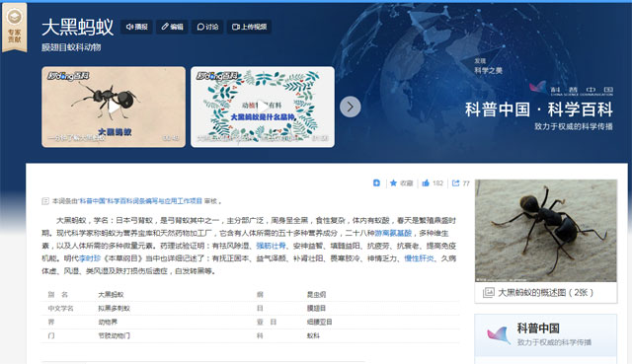632x364 pixels.
Task: Click the 科普中国 sidebar card title
Action: [x=538, y=328]
